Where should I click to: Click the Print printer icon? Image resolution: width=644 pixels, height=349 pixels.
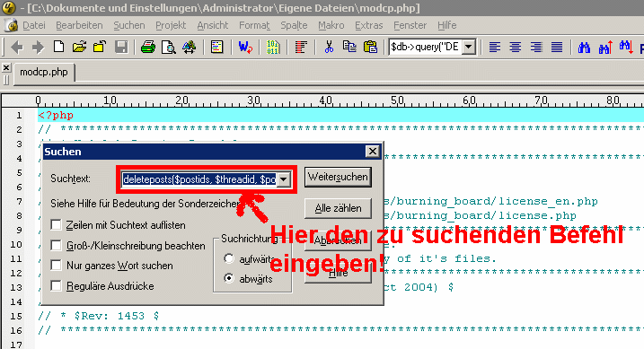(x=148, y=47)
